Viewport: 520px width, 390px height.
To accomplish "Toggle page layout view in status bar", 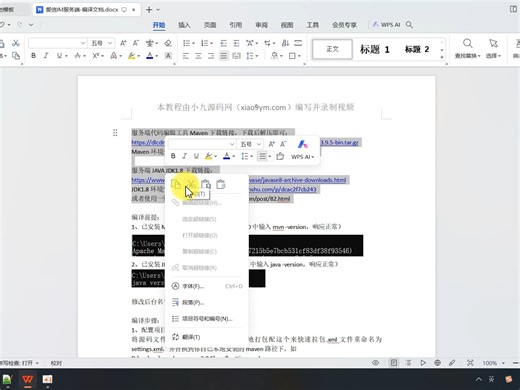I will (394, 363).
